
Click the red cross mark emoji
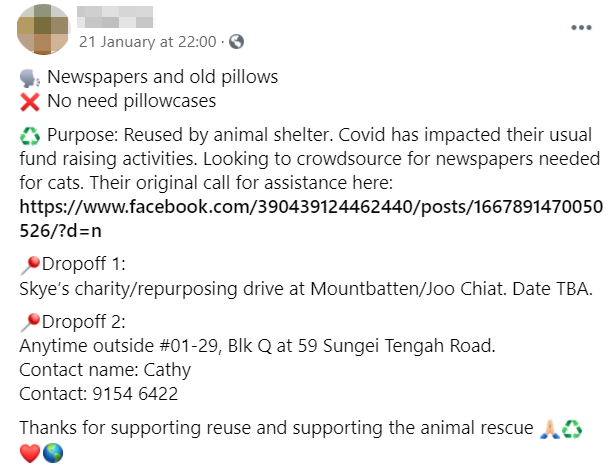click(29, 101)
